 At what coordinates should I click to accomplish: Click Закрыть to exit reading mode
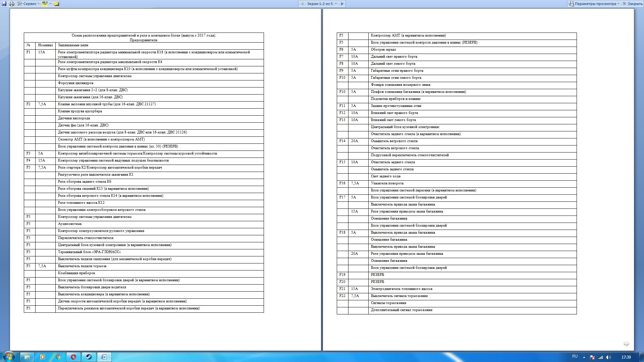tap(632, 4)
